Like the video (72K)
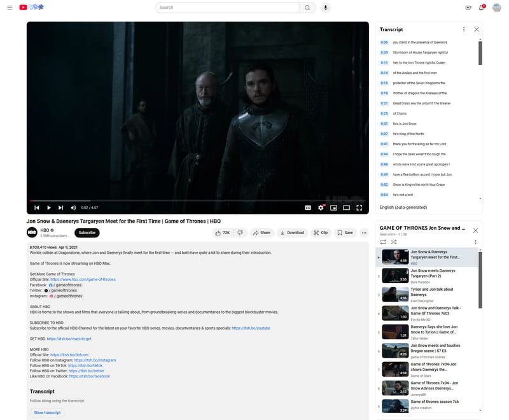Viewport: 509px width, 420px height. (x=222, y=233)
